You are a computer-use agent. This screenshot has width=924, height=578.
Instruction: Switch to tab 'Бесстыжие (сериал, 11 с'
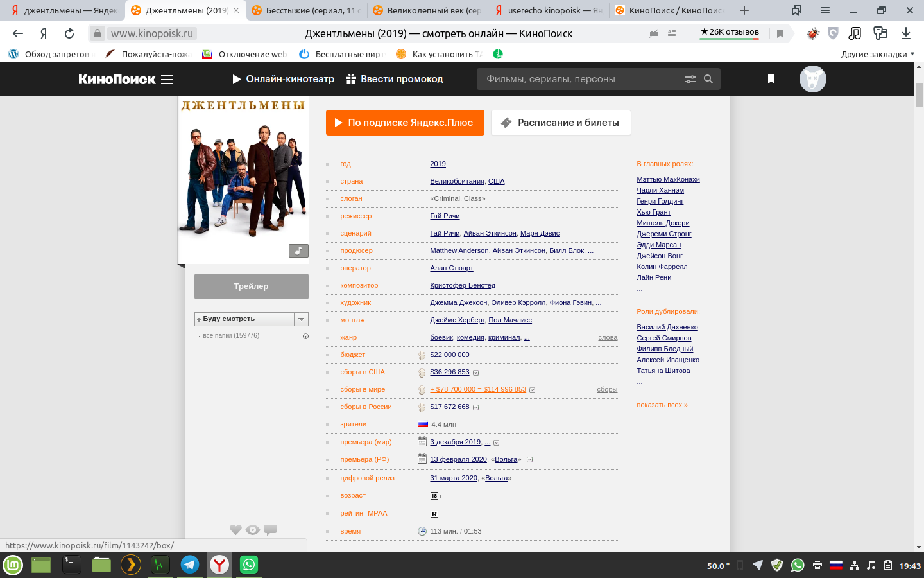pyautogui.click(x=307, y=10)
